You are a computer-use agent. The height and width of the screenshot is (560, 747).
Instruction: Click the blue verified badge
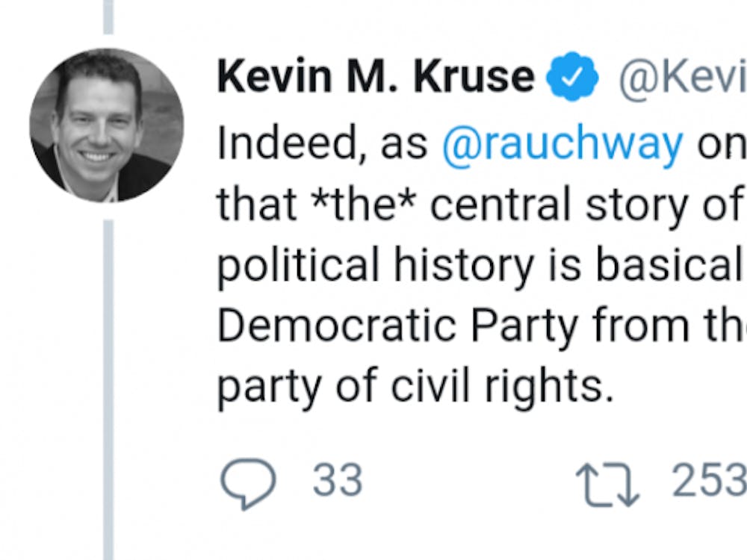[x=573, y=76]
